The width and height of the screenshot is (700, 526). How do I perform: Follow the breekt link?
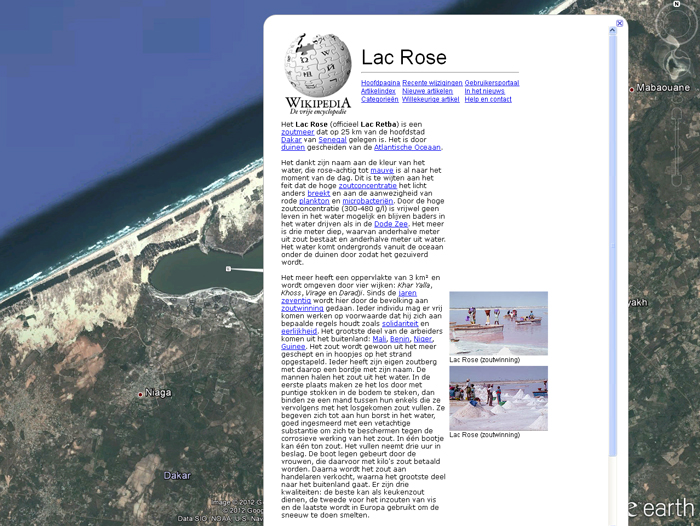319,193
